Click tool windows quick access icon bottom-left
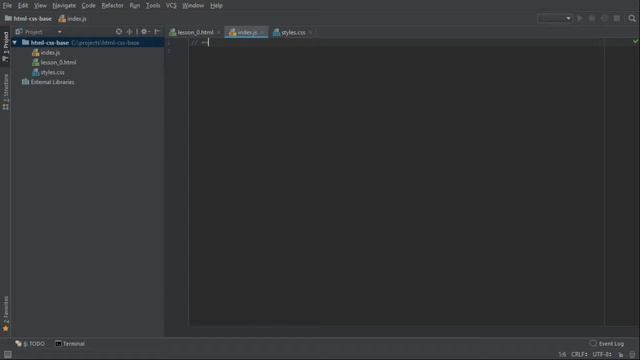 8,355
